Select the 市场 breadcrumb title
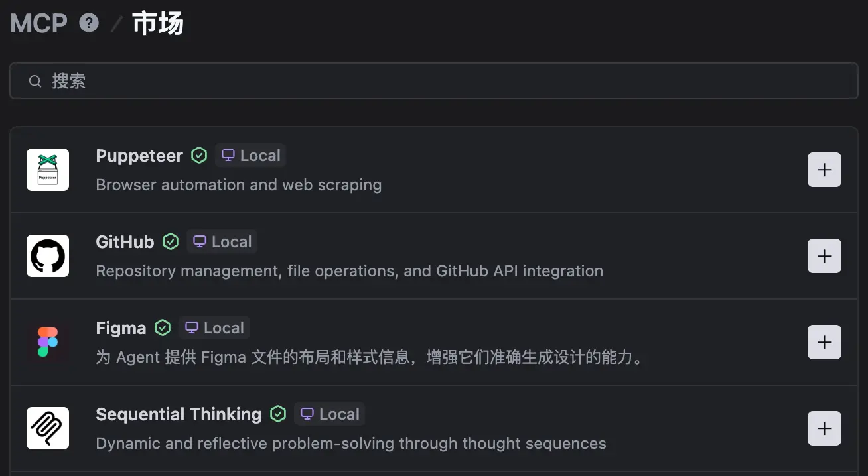The image size is (868, 476). (158, 24)
